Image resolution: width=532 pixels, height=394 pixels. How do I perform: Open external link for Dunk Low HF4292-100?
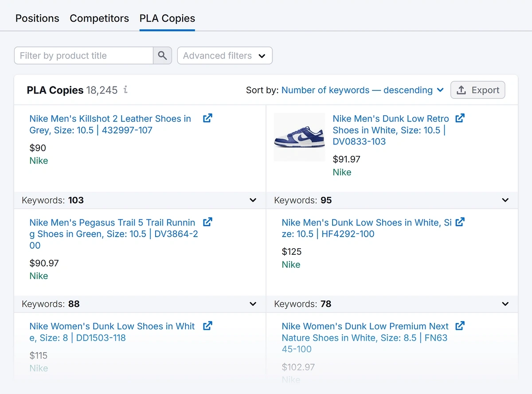(x=460, y=222)
